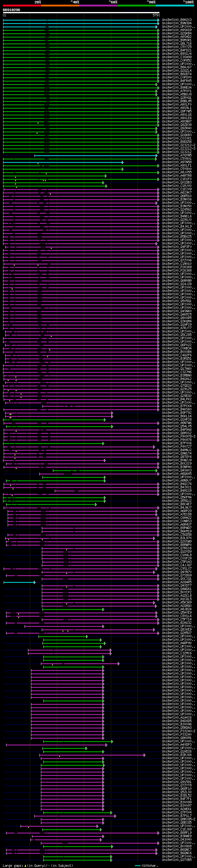
Task: Open hit UniRef100_B9MXR1
Action: [177, 40]
